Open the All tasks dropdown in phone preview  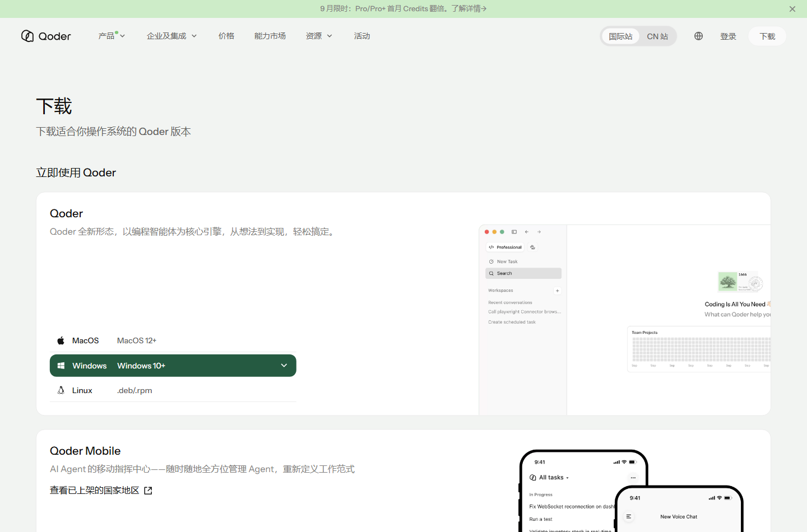(549, 478)
